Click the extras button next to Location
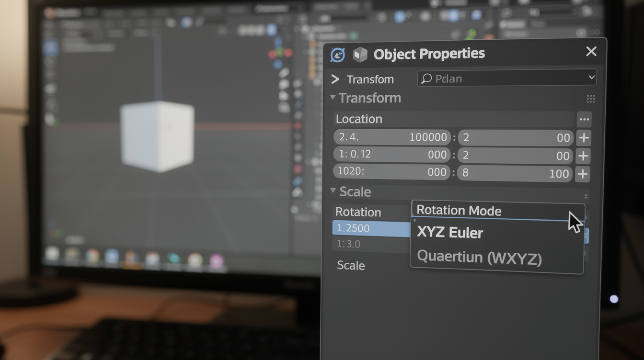Screen dimensions: 644x360 [584, 119]
